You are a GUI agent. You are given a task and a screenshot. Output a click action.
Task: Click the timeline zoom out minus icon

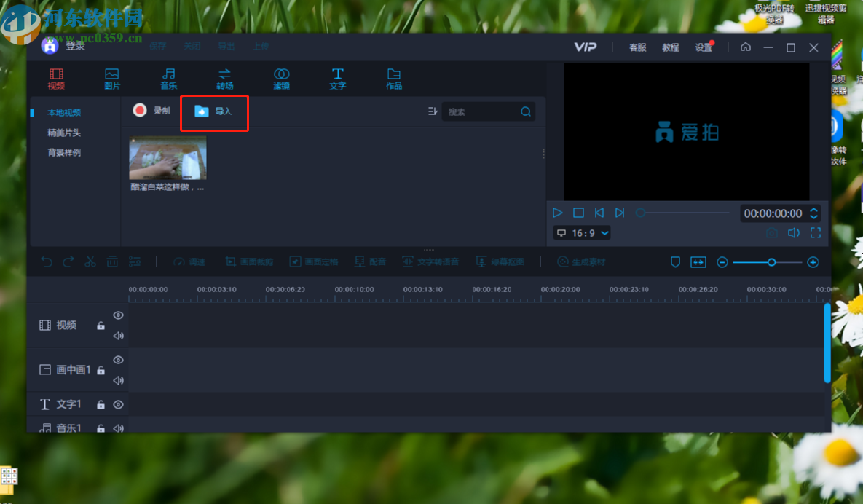point(722,263)
